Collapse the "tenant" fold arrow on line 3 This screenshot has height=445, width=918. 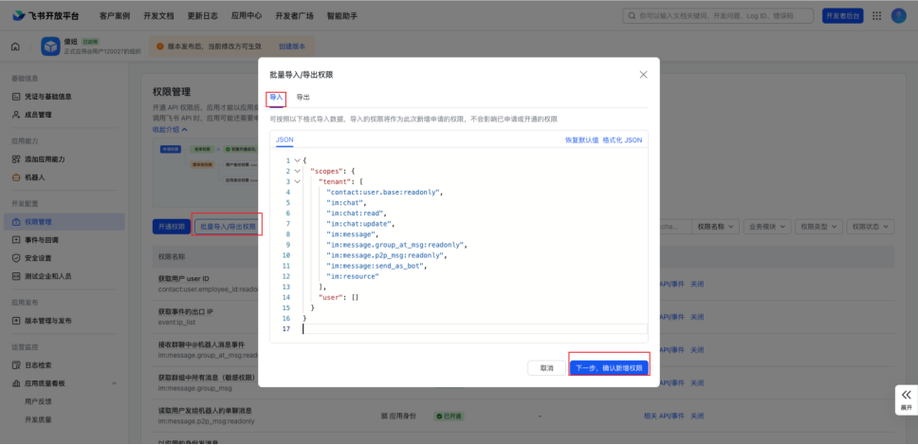click(297, 182)
